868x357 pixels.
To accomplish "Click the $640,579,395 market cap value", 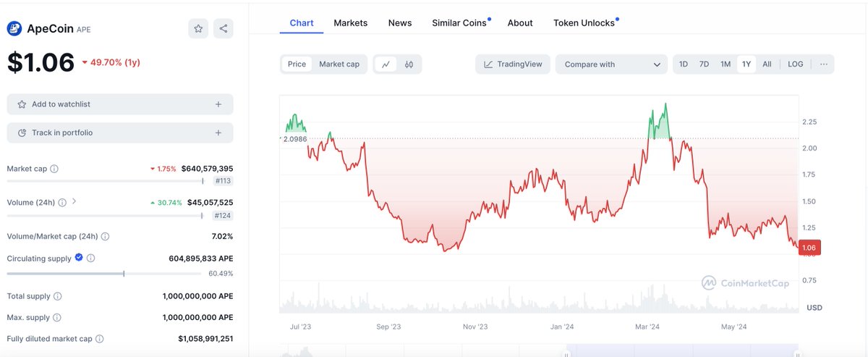I will pyautogui.click(x=207, y=169).
